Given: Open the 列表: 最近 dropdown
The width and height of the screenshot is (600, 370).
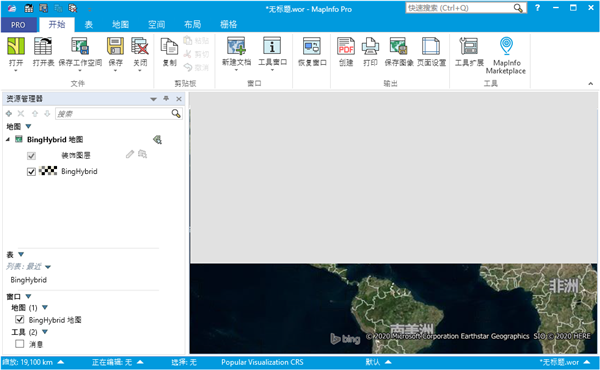Looking at the screenshot, I should coord(48,267).
